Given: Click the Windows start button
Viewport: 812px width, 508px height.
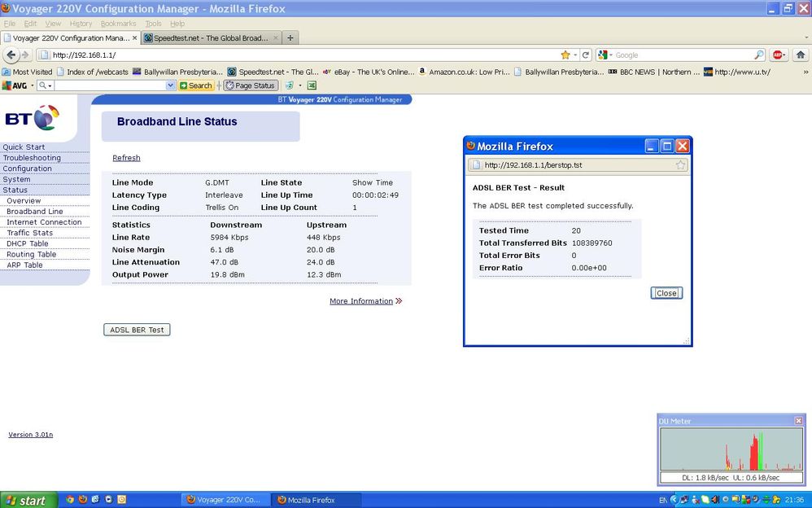Looking at the screenshot, I should pyautogui.click(x=28, y=500).
